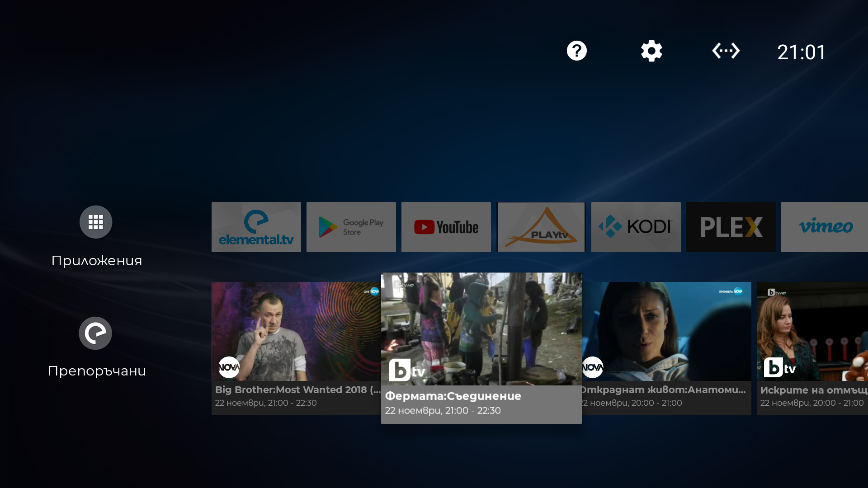Viewport: 868px width, 488px height.
Task: Select the Приложения label
Action: (97, 261)
